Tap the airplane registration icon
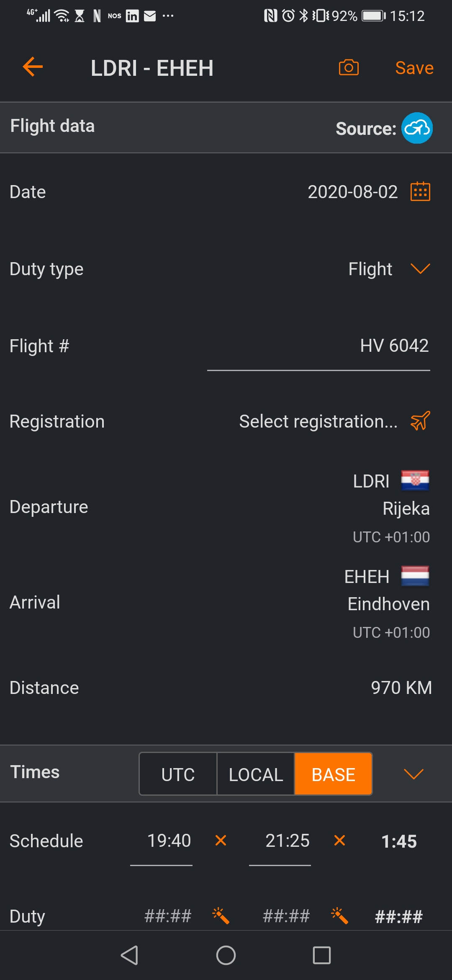This screenshot has height=980, width=452. [x=420, y=421]
